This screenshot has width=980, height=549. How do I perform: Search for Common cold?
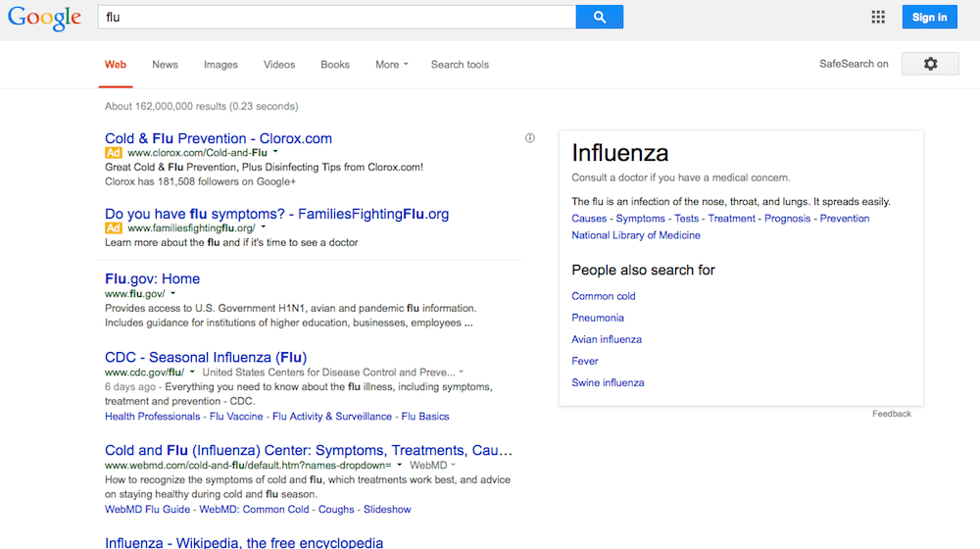click(603, 296)
